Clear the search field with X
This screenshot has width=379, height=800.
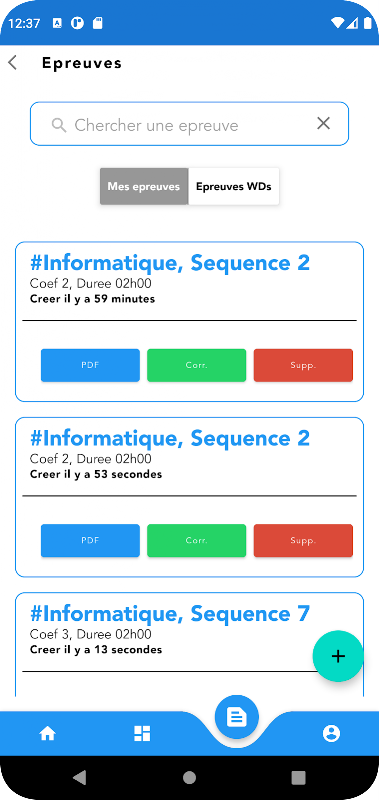323,123
